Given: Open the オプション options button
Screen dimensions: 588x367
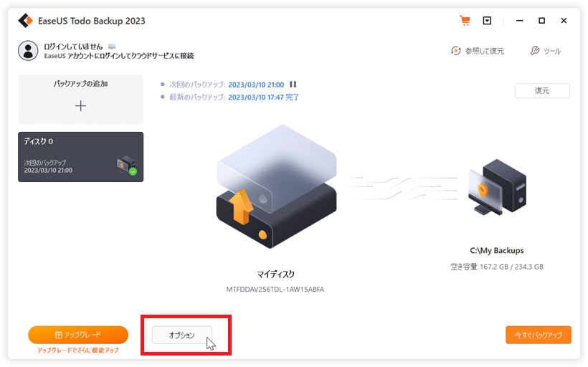Looking at the screenshot, I should click(182, 335).
